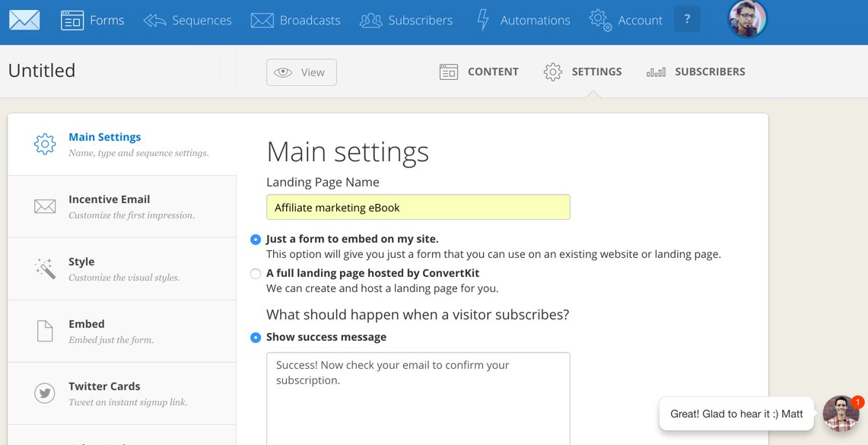Click the red notification badge on chat
The height and width of the screenshot is (445, 868).
point(857,402)
